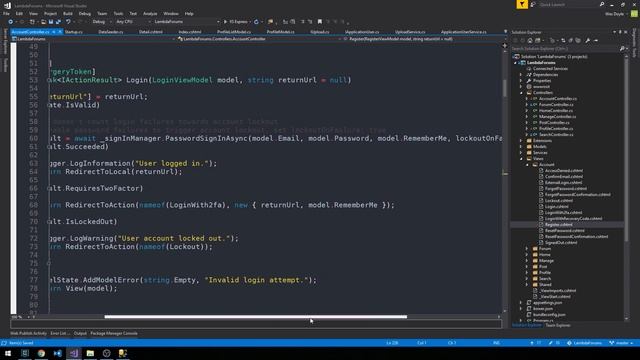Expand the Services folder
This screenshot has width=640, height=360.
(x=520, y=153)
